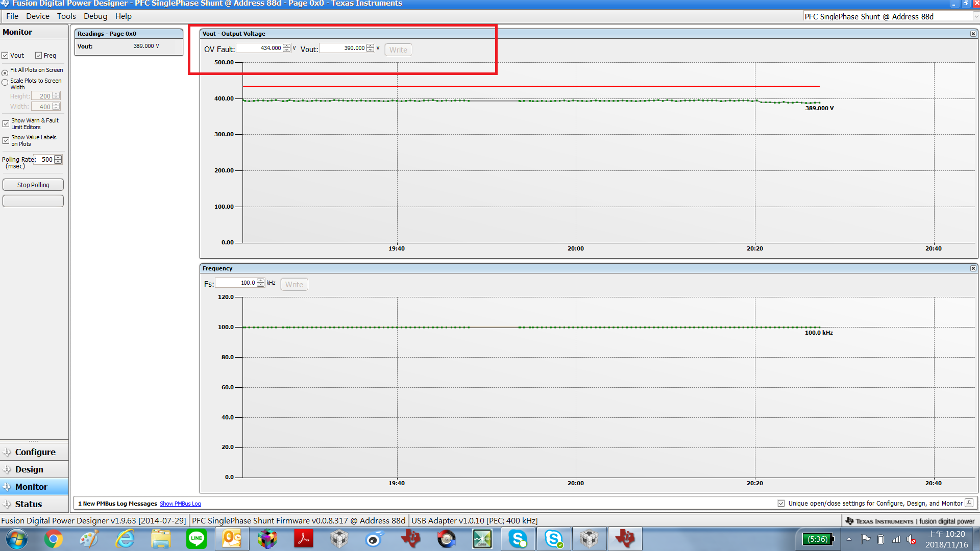Expand the Design section
This screenshot has width=980, height=551.
tap(34, 469)
